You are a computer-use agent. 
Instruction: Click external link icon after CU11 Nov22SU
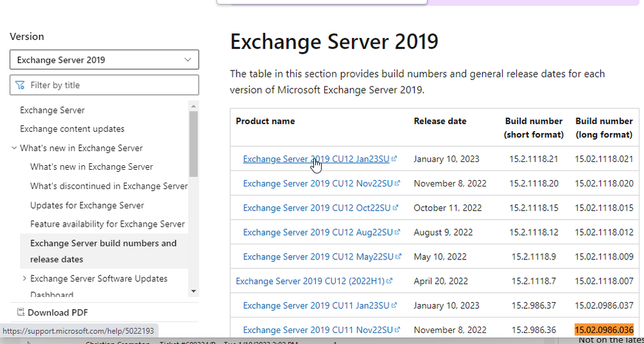click(398, 330)
